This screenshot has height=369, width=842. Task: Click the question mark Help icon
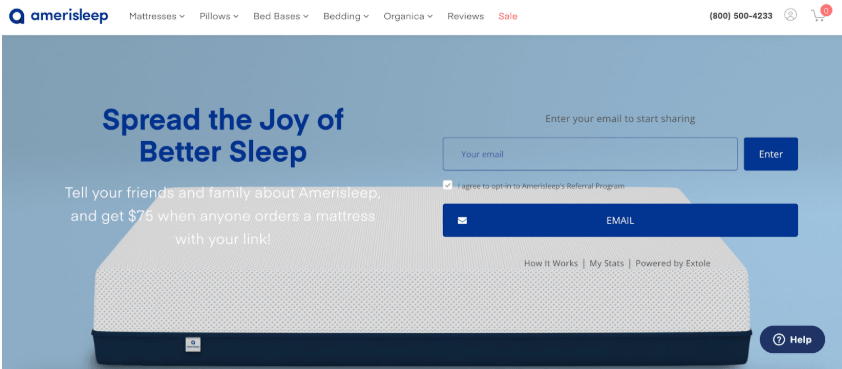pos(779,339)
